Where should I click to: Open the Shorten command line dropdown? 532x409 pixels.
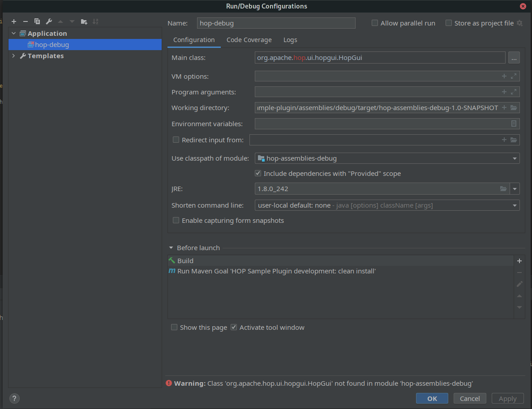pyautogui.click(x=515, y=205)
